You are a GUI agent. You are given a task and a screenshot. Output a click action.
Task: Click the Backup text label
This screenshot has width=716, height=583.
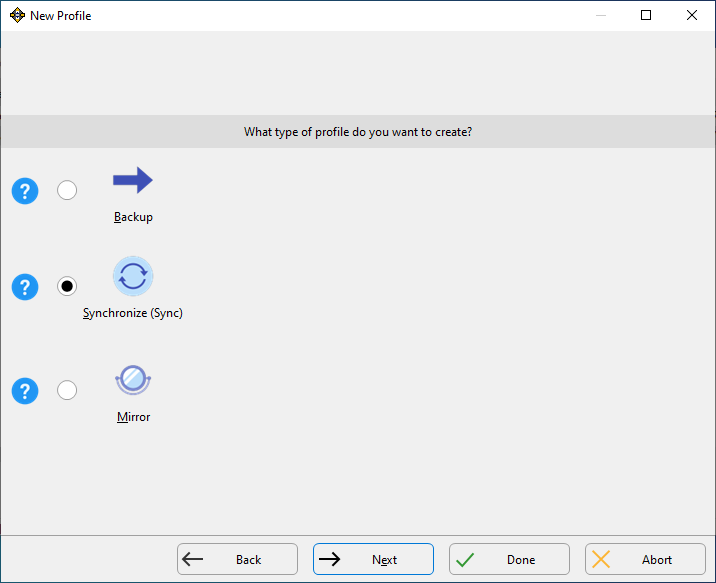133,217
